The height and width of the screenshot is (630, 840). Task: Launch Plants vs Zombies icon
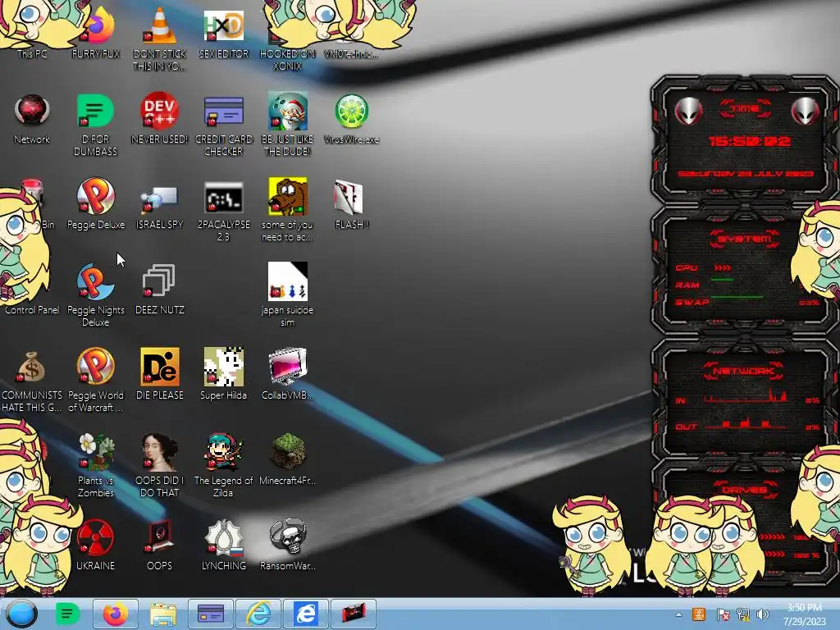tap(95, 453)
